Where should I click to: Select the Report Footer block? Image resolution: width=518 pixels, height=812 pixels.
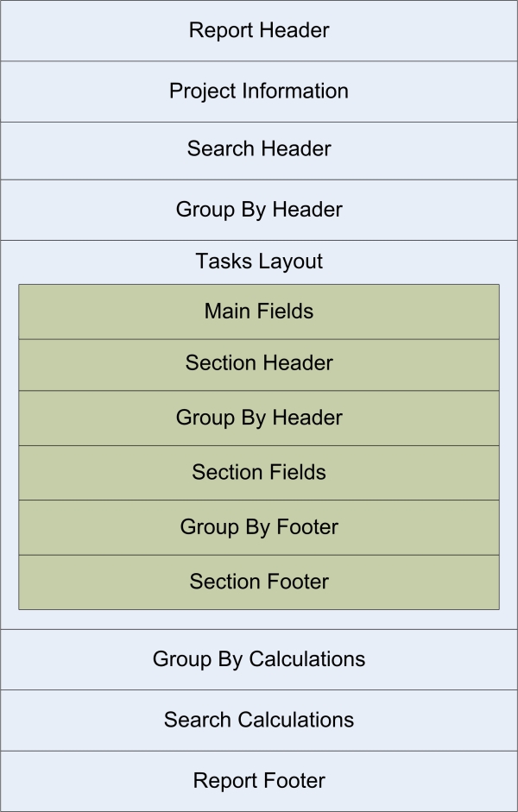click(x=259, y=782)
